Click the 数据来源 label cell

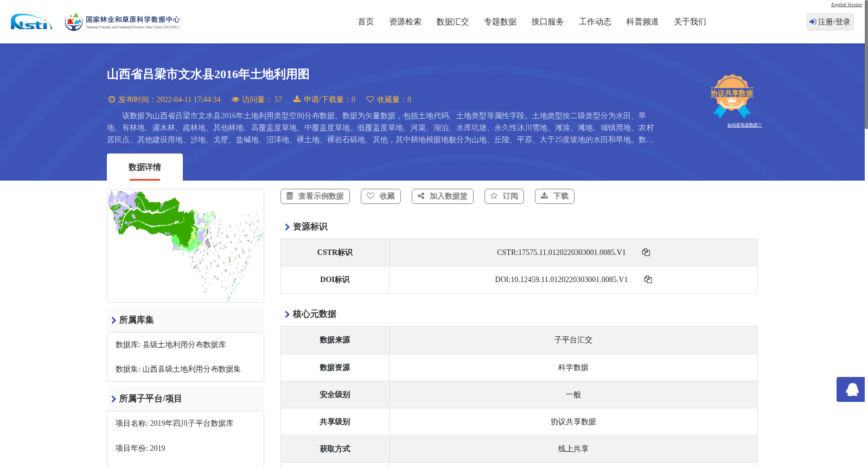point(335,340)
